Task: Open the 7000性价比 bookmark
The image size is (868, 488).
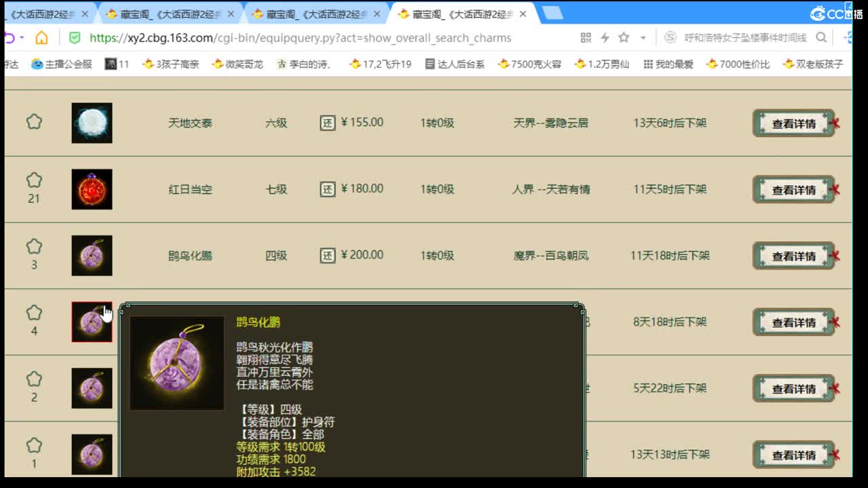Action: click(738, 64)
